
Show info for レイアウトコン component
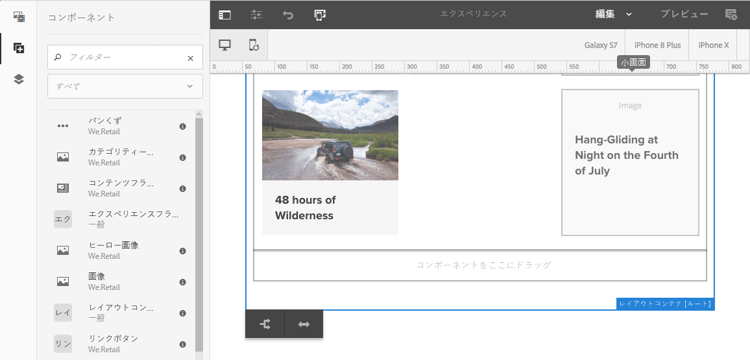[182, 313]
